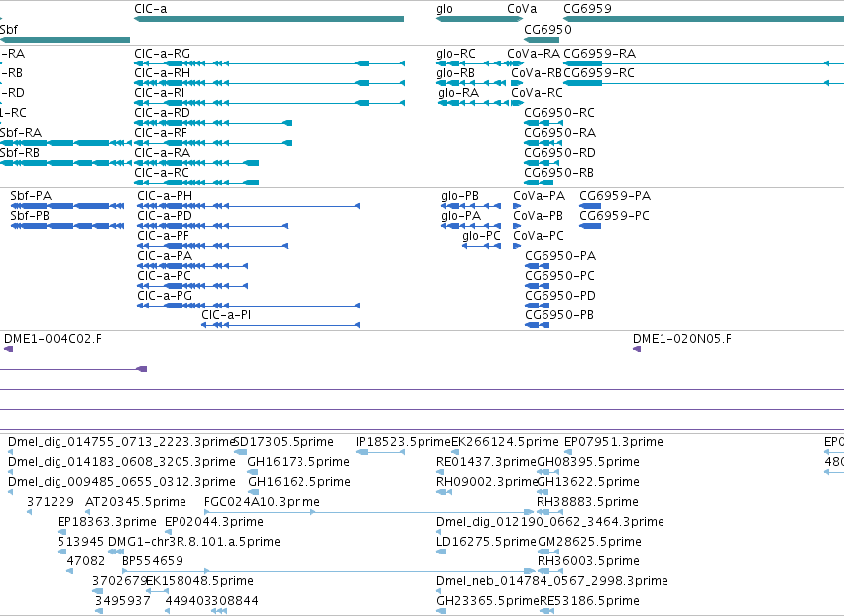Select the RE53186.5prime EST feature

click(547, 611)
